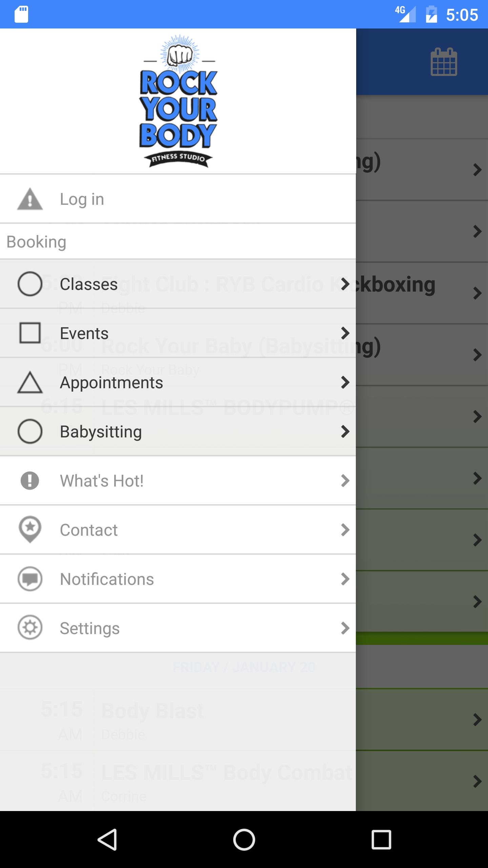Open the Events menu item
This screenshot has width=488, height=868.
coord(84,333)
